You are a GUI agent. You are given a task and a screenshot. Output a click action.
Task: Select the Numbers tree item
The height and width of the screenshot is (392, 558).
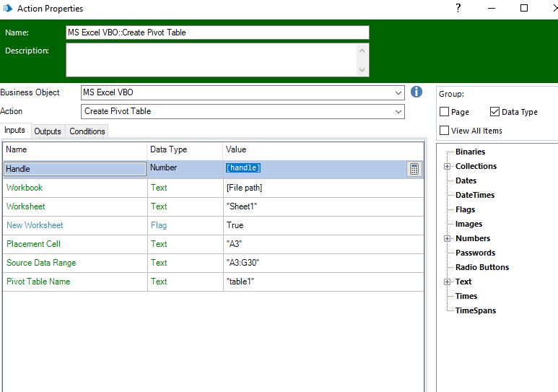[x=473, y=238]
